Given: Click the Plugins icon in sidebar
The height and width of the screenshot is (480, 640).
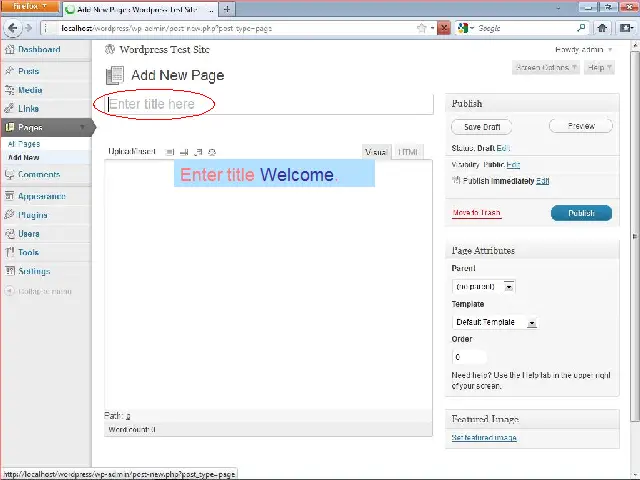Looking at the screenshot, I should [x=9, y=215].
